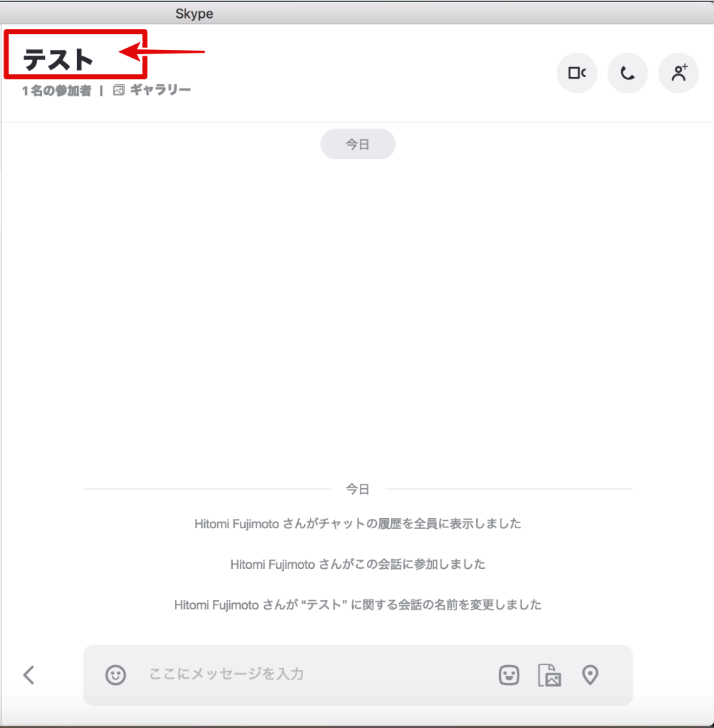Click the 今日 date divider label

[358, 489]
